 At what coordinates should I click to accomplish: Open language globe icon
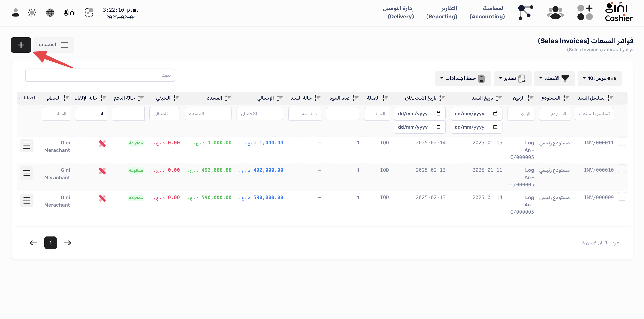coord(50,12)
